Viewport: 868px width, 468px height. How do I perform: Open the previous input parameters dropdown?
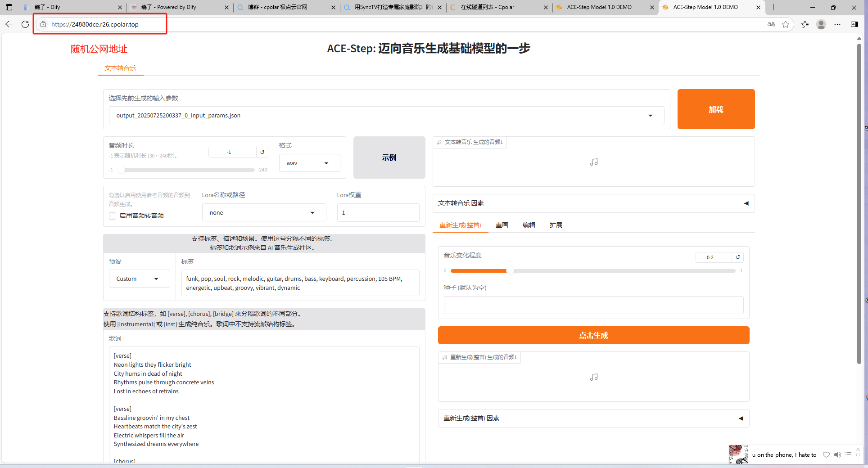point(386,115)
